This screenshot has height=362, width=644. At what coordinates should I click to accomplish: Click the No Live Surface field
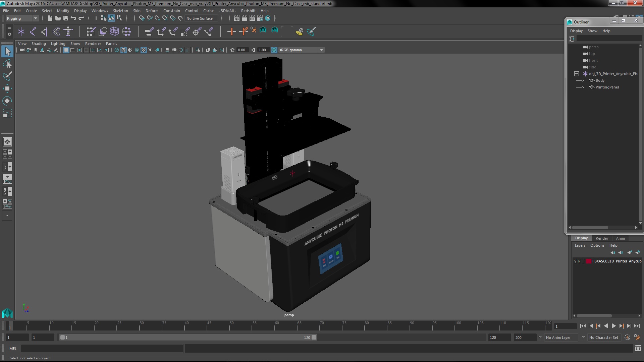point(201,18)
